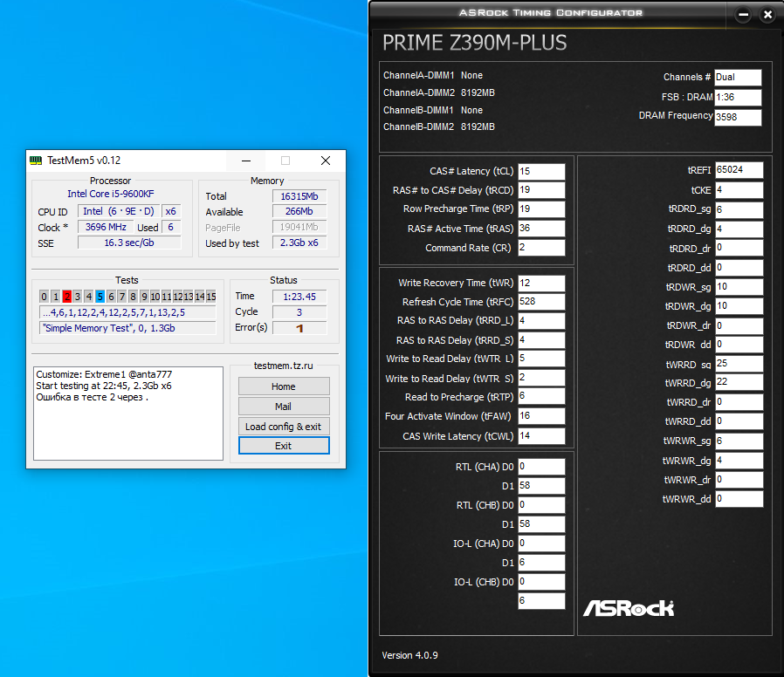Click the tRDRD_sg value field

coord(739,209)
